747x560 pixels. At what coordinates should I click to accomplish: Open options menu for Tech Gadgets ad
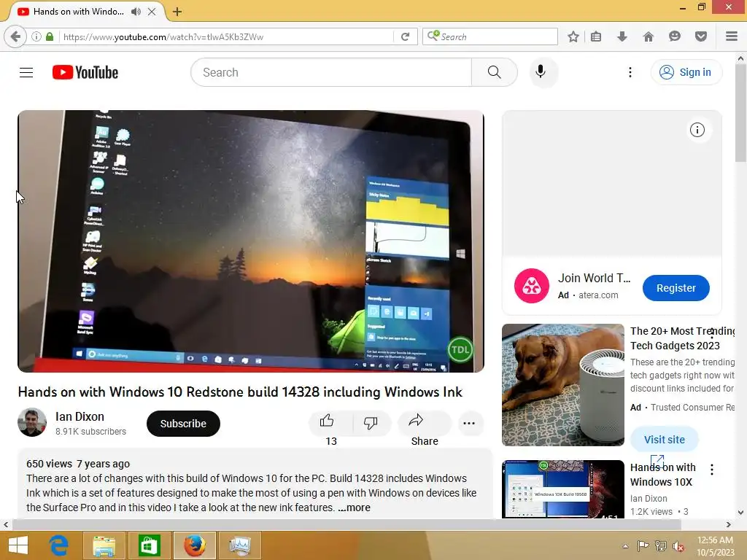point(712,333)
